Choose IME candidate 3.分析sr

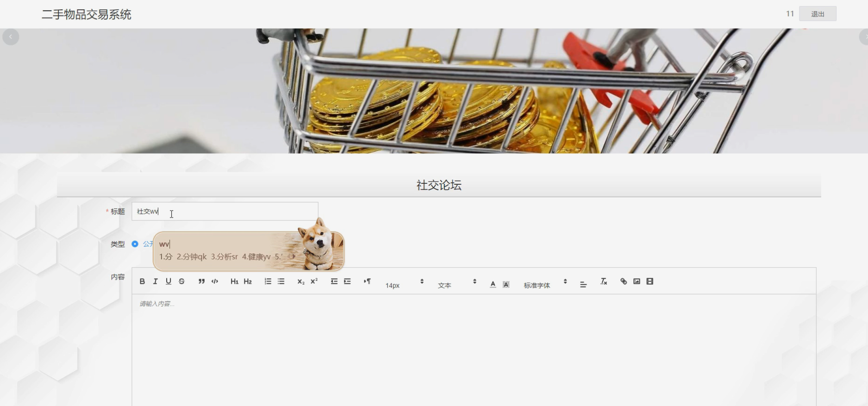(x=225, y=256)
